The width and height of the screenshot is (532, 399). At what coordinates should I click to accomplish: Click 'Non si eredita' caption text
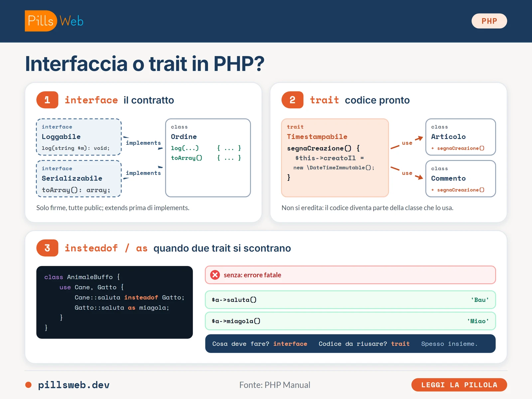pyautogui.click(x=367, y=208)
